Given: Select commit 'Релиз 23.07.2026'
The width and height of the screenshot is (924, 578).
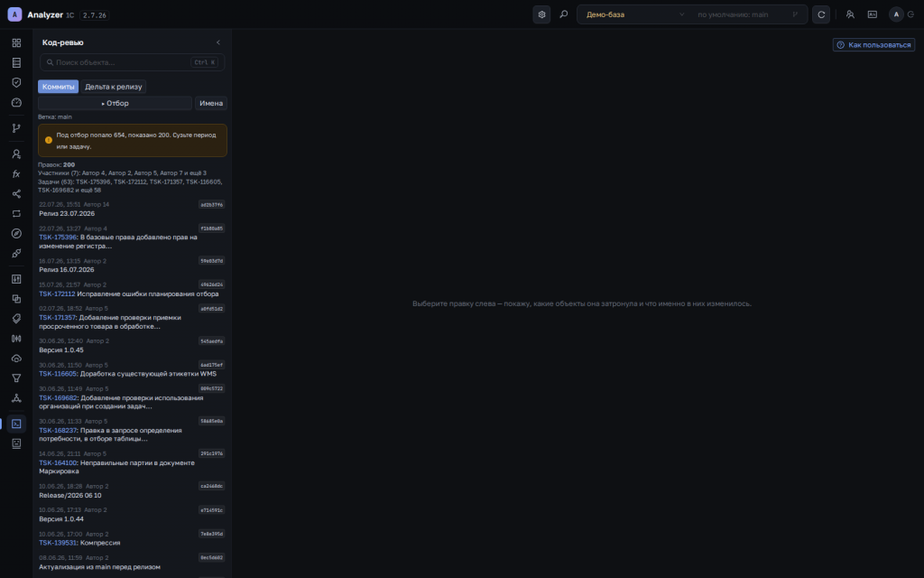Looking at the screenshot, I should [67, 213].
